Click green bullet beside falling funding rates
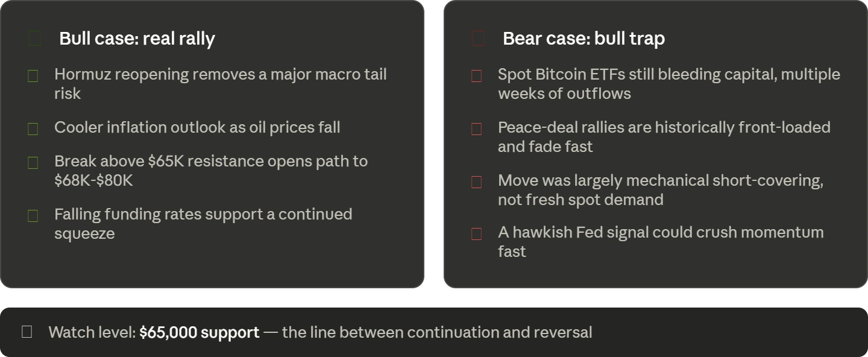Image resolution: width=868 pixels, height=357 pixels. click(33, 216)
